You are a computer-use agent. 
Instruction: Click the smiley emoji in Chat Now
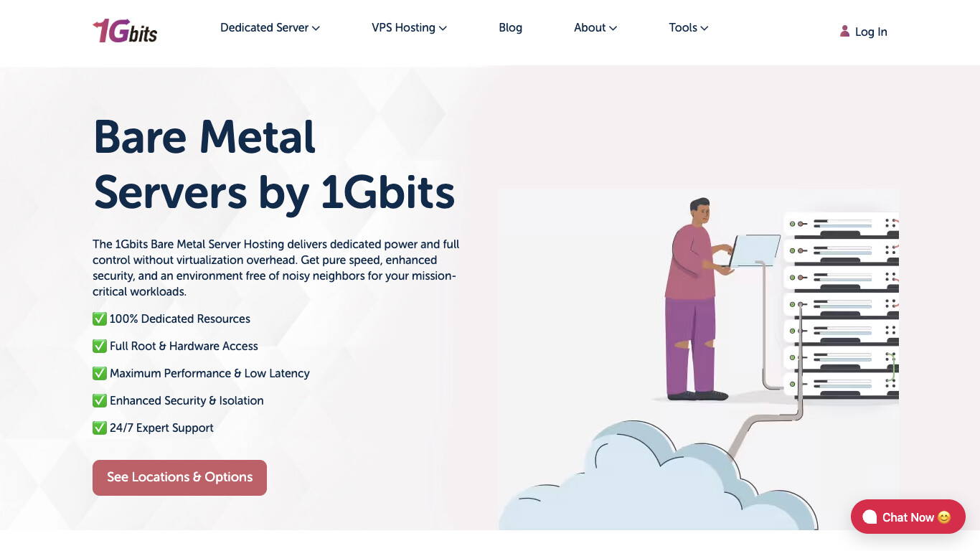[944, 517]
